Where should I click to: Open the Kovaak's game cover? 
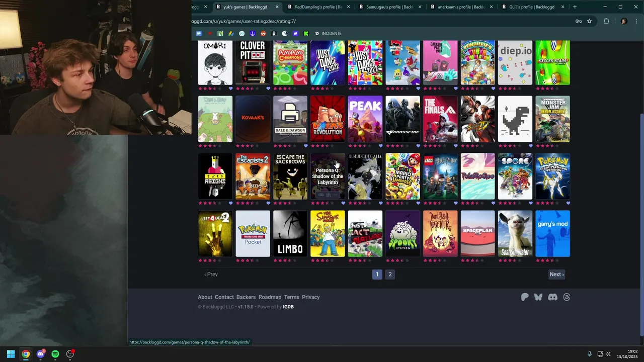pyautogui.click(x=253, y=119)
